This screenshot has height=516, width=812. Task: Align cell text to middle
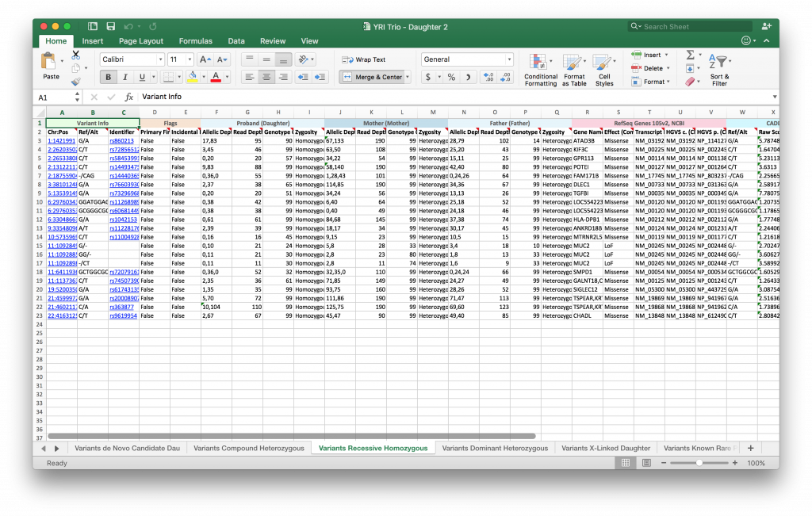coord(266,59)
